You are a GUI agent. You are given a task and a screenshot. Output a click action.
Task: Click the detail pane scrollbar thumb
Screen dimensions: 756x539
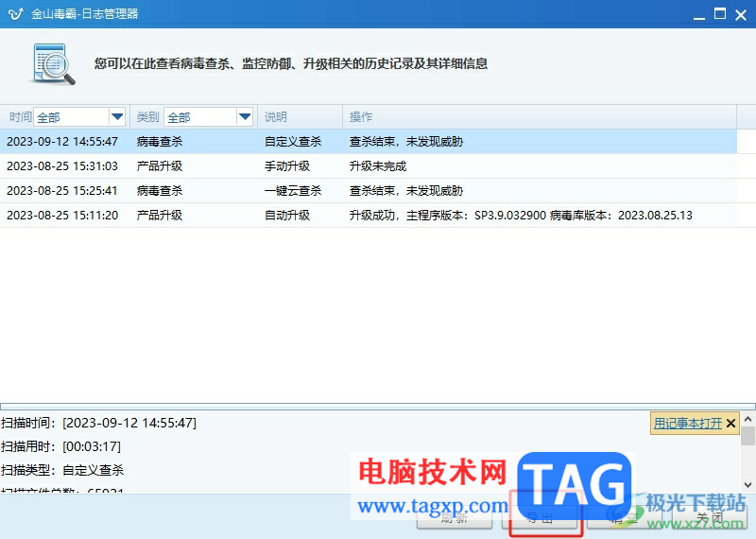(747, 436)
